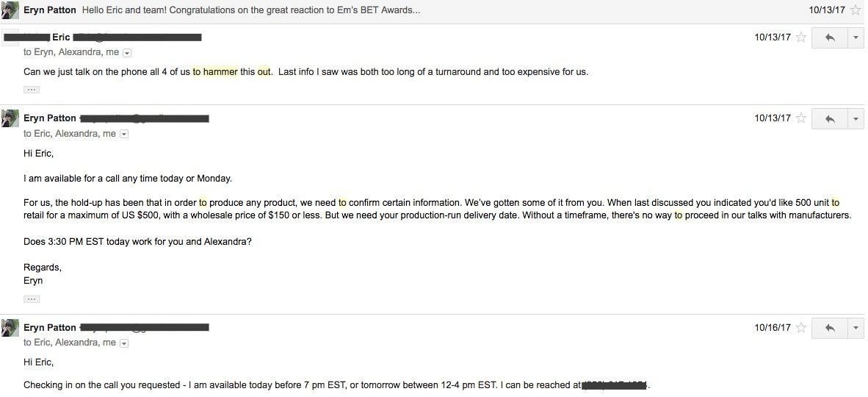Screen dimensions: 868x397
Task: Show recipient details on Eryn's 10/16/17 message
Action: pos(124,343)
